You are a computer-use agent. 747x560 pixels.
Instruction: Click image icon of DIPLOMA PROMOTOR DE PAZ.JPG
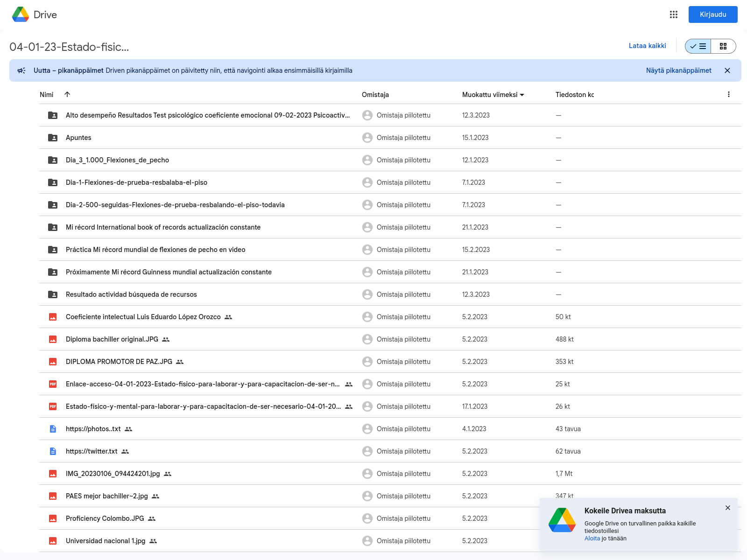53,362
